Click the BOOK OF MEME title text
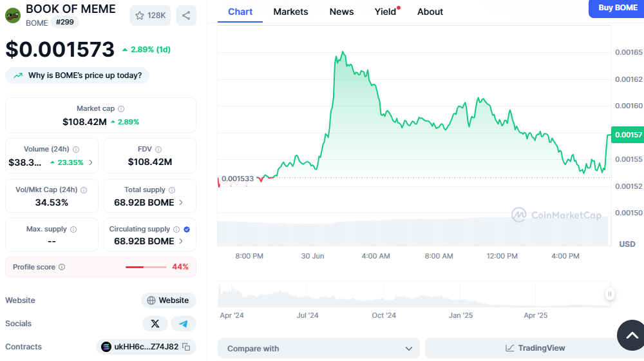 click(71, 8)
